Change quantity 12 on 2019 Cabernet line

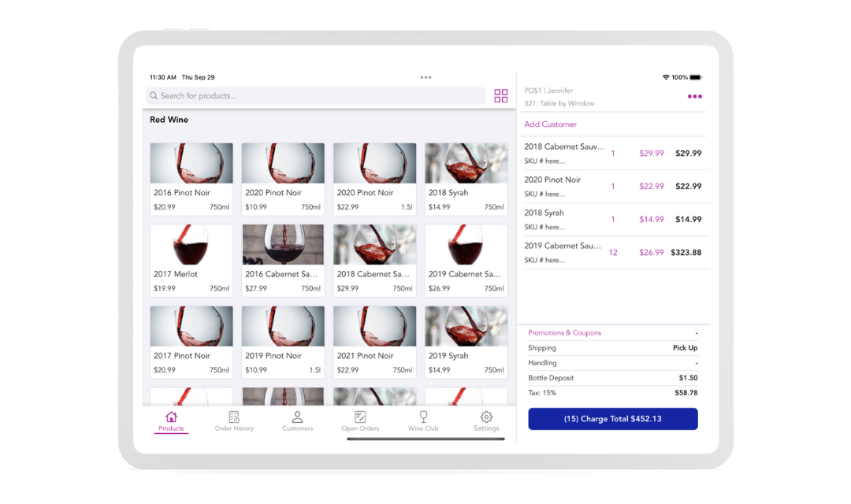613,253
